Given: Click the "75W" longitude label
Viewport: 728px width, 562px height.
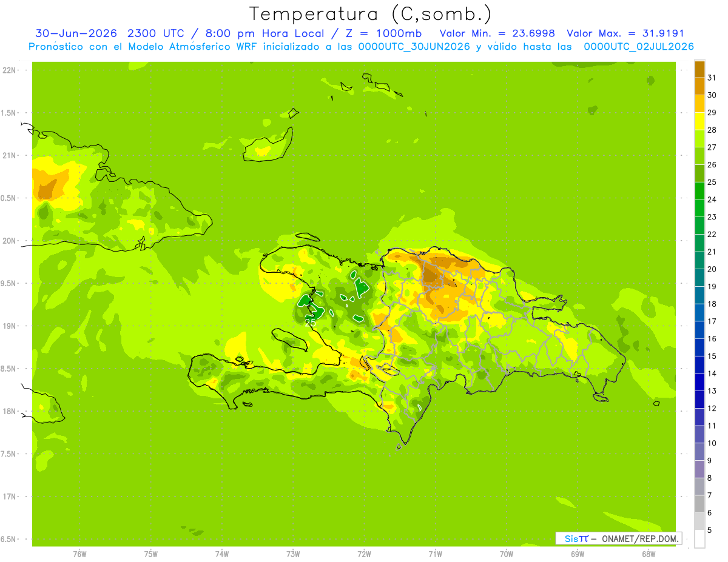Looking at the screenshot, I should point(151,554).
